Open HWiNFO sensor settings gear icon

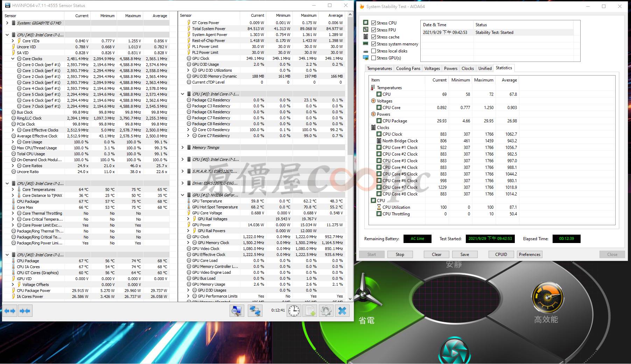click(326, 311)
